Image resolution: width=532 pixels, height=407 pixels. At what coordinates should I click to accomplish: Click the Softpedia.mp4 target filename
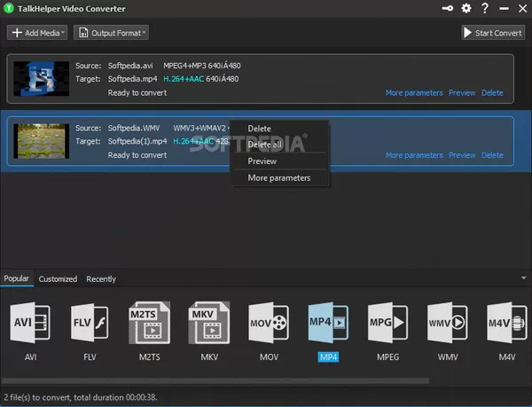pos(133,79)
